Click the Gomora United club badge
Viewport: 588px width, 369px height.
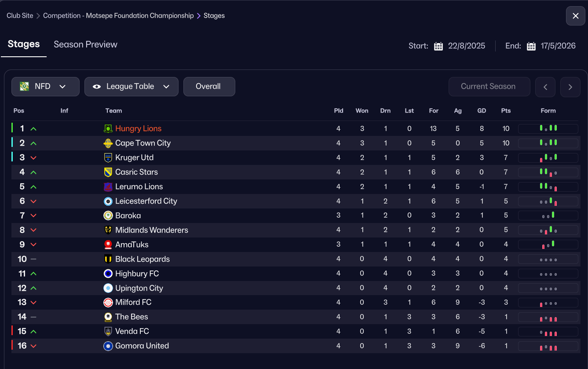[x=108, y=346]
